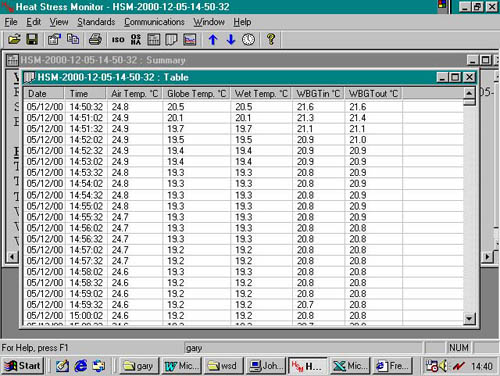Select the OSHA standard toolbar icon

click(136, 40)
